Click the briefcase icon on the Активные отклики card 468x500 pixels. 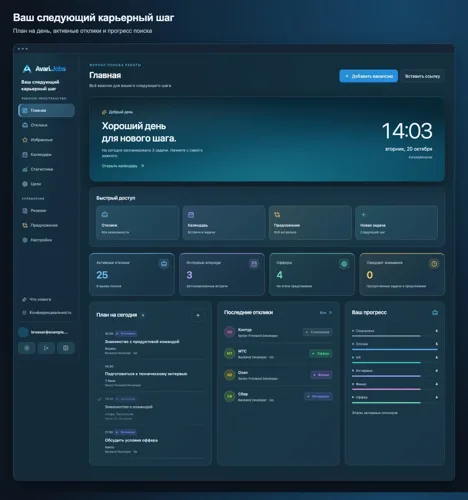pos(164,264)
